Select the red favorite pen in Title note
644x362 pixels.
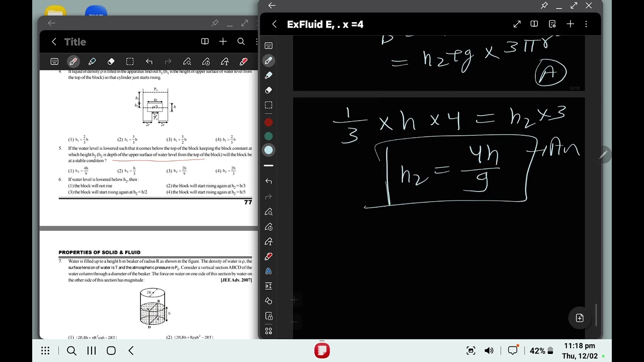[x=244, y=61]
